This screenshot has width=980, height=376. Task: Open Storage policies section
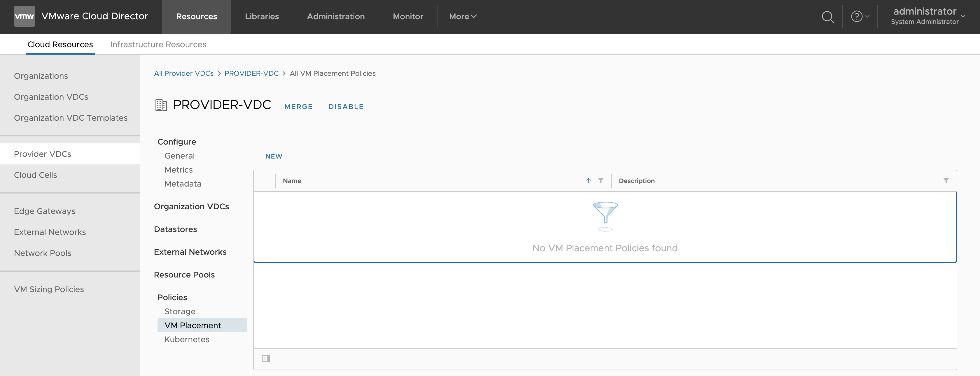180,311
